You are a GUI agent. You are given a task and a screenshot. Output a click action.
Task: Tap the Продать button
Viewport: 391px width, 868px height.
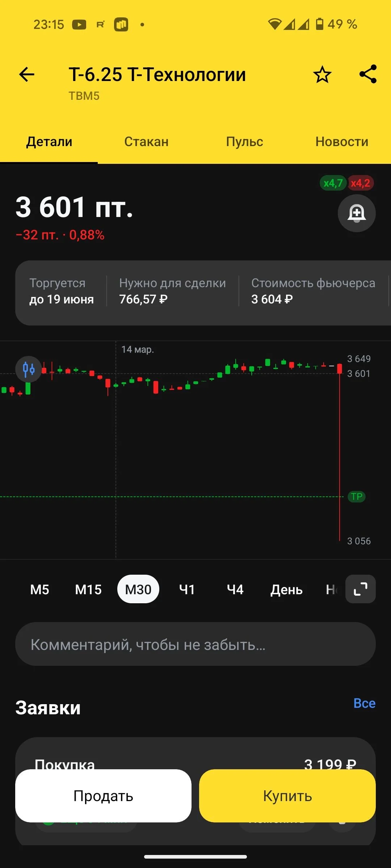103,796
